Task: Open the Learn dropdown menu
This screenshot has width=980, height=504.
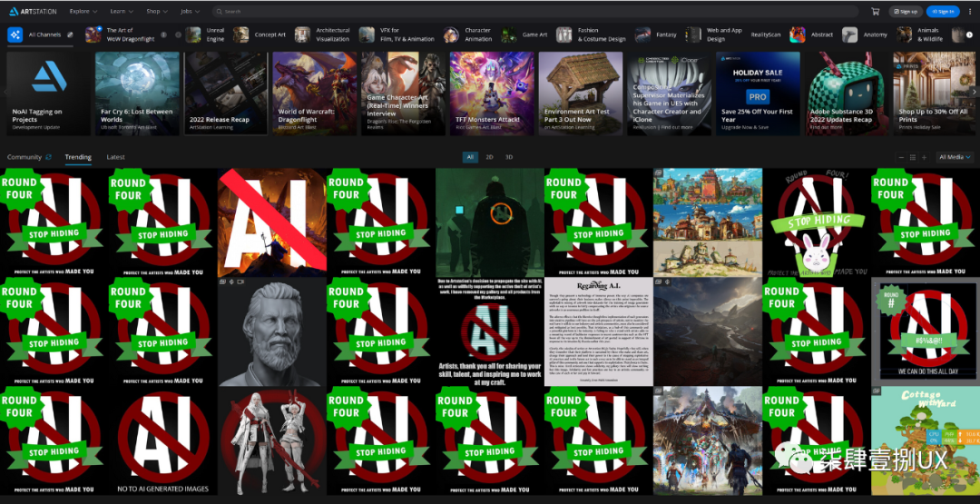Action: coord(122,11)
